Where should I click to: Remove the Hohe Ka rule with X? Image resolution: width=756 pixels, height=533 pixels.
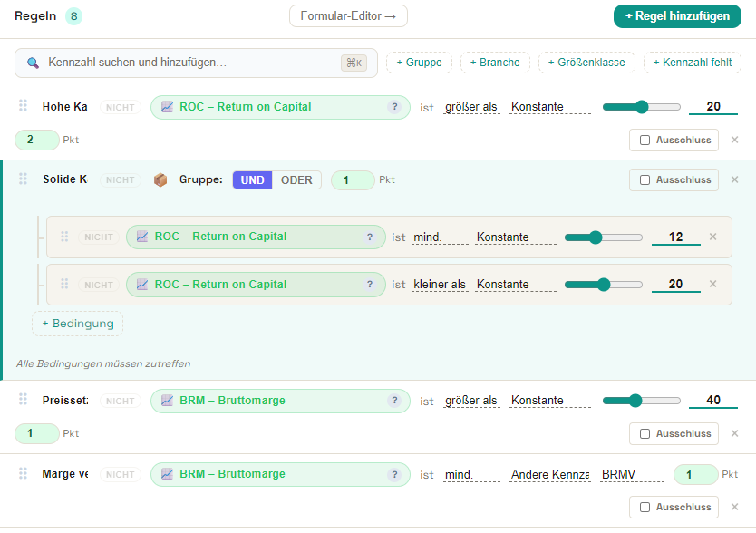coord(734,140)
